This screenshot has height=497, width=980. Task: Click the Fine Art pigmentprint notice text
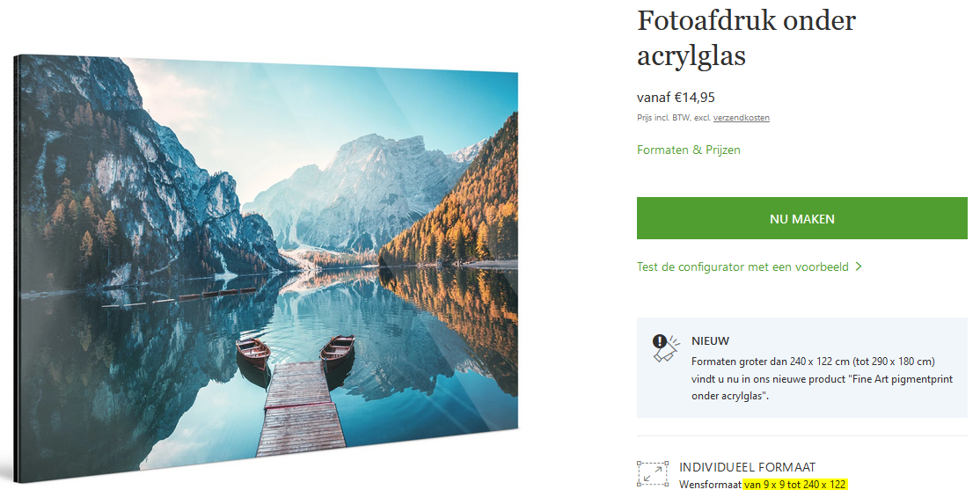(822, 378)
